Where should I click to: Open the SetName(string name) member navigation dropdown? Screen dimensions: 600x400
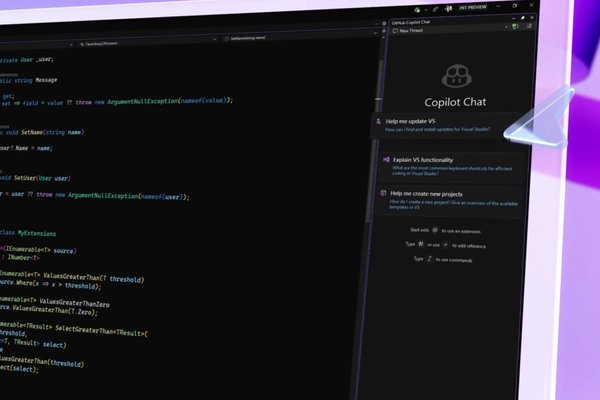coord(300,36)
